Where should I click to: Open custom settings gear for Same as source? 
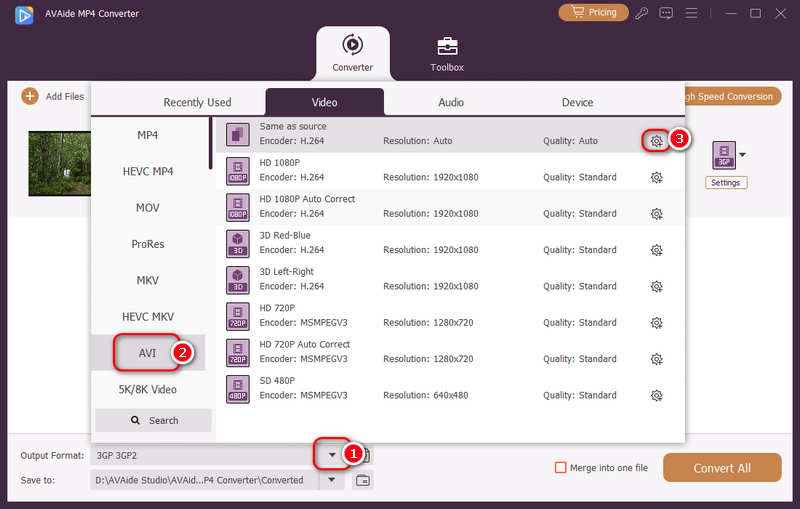pyautogui.click(x=656, y=141)
